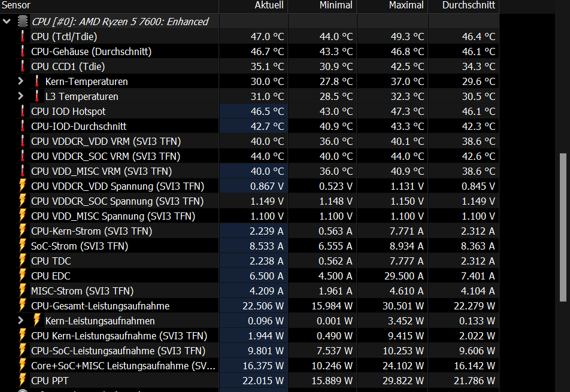Click the thermometer icon of CPU (Tctl/Tdie)

[23, 37]
